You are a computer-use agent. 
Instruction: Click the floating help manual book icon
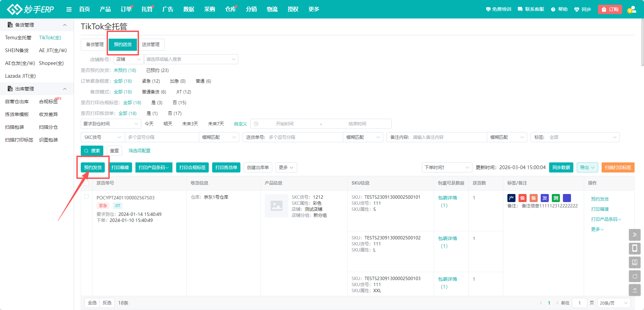[x=635, y=262]
